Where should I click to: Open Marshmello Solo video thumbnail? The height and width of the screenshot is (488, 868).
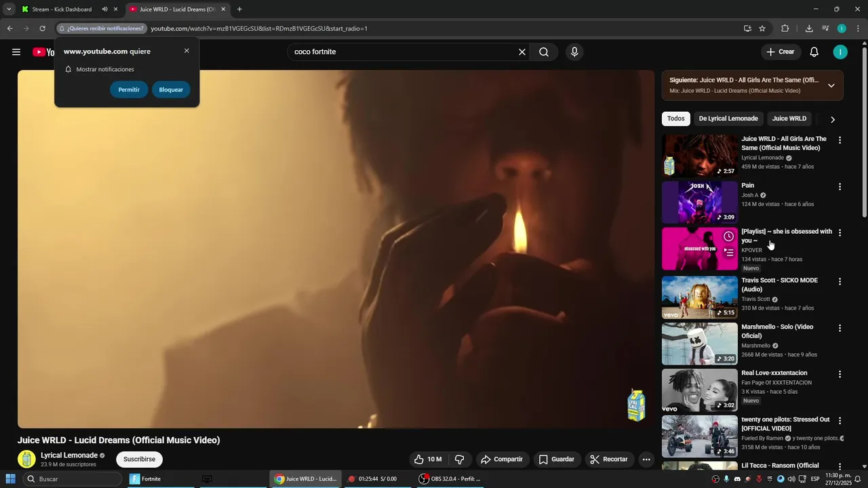(x=699, y=344)
